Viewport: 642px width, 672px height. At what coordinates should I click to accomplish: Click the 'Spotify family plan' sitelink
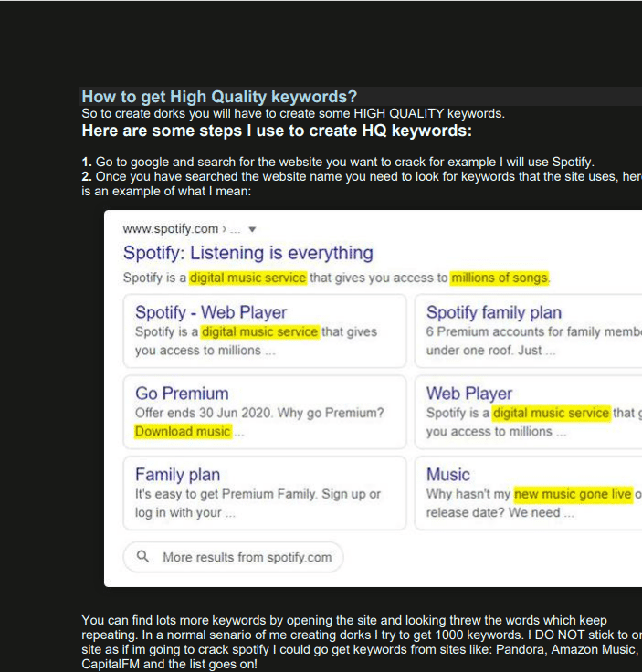(x=493, y=312)
